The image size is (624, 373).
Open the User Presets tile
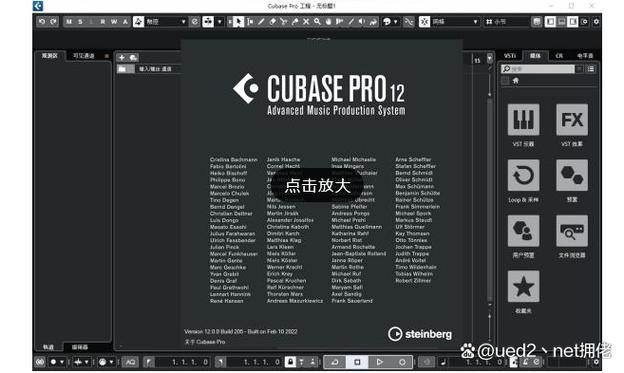(x=523, y=231)
